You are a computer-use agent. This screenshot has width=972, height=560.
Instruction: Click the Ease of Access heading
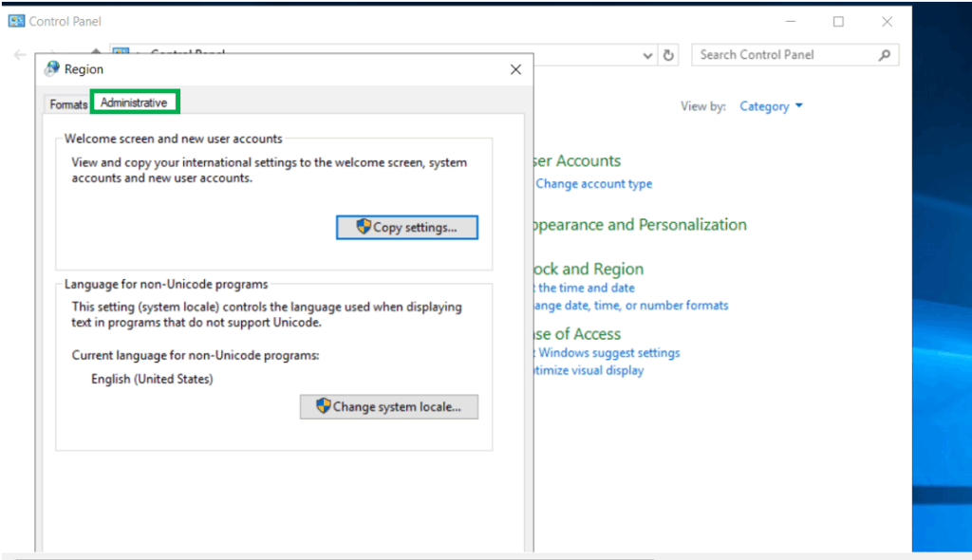click(x=576, y=334)
